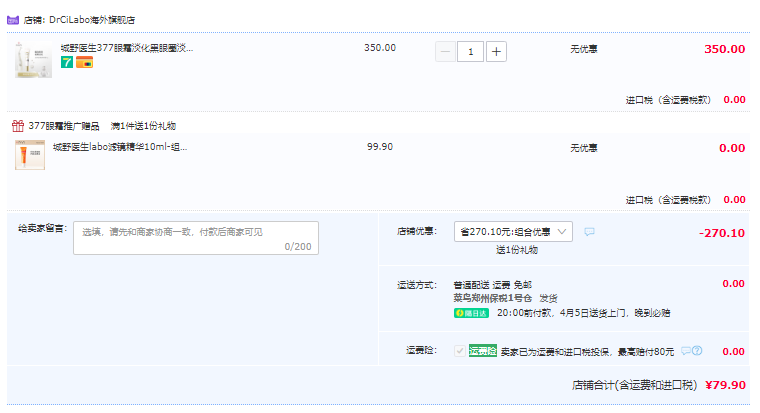The image size is (760, 413).
Task: Click the help question mark icon for 运费险
Action: coord(697,350)
